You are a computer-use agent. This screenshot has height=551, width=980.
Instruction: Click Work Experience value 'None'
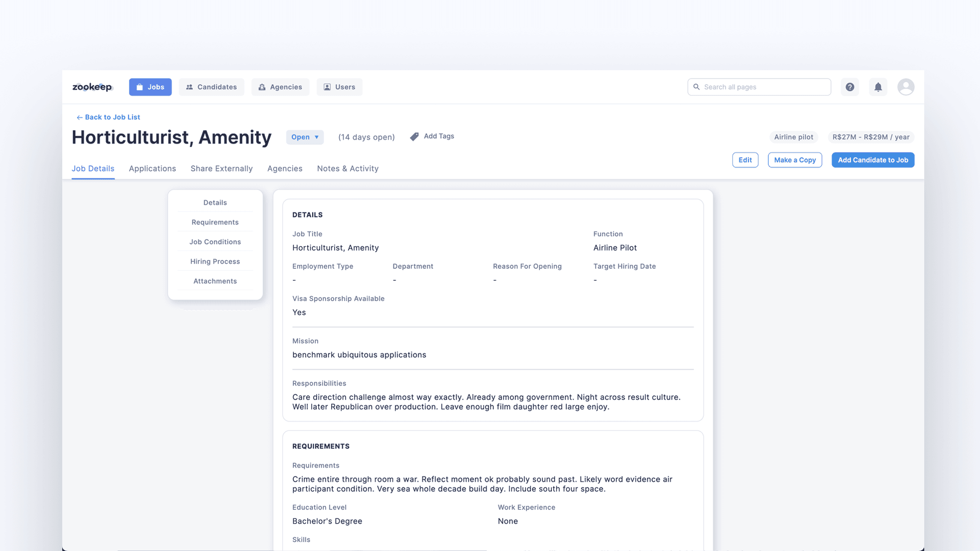point(508,521)
